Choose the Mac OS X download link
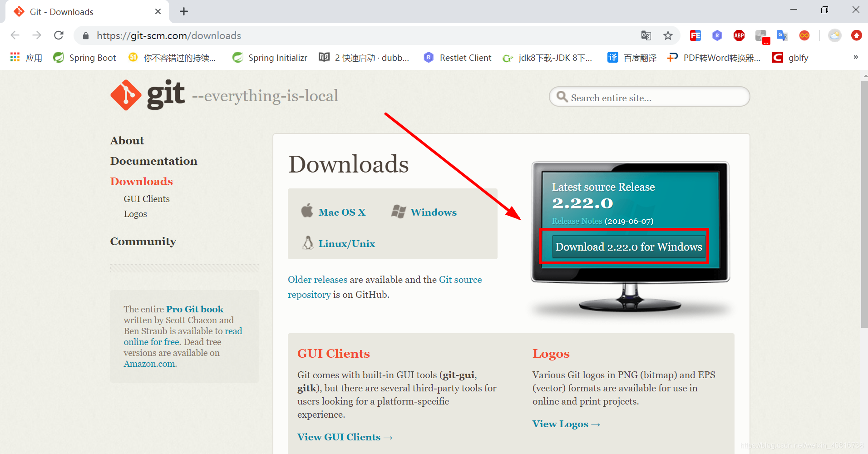Screen dimensions: 868x454 tap(342, 212)
